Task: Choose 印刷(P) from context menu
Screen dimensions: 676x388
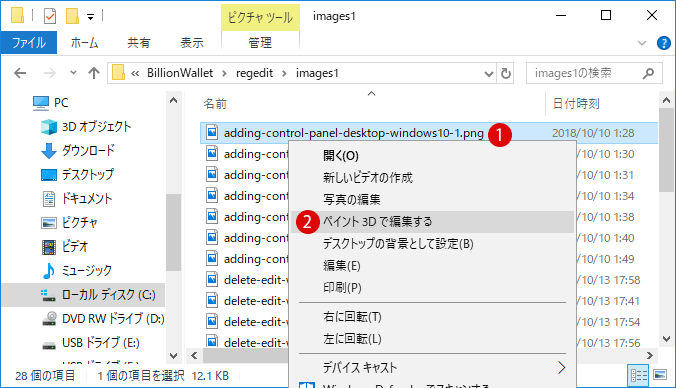Action: coord(432,288)
